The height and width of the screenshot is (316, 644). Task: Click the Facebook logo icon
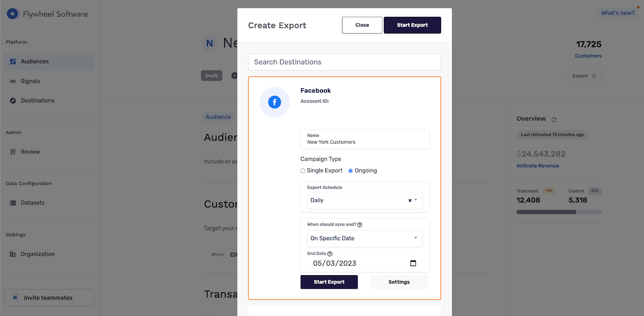[x=274, y=102]
